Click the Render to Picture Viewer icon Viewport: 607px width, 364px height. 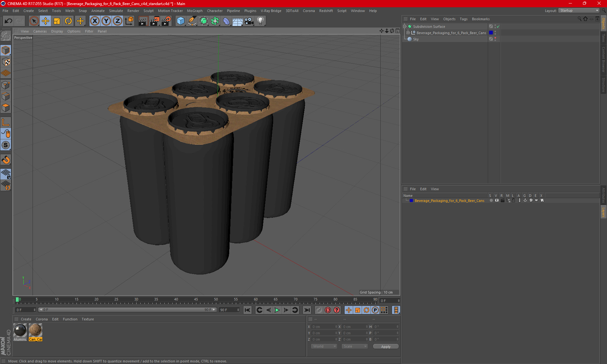154,21
